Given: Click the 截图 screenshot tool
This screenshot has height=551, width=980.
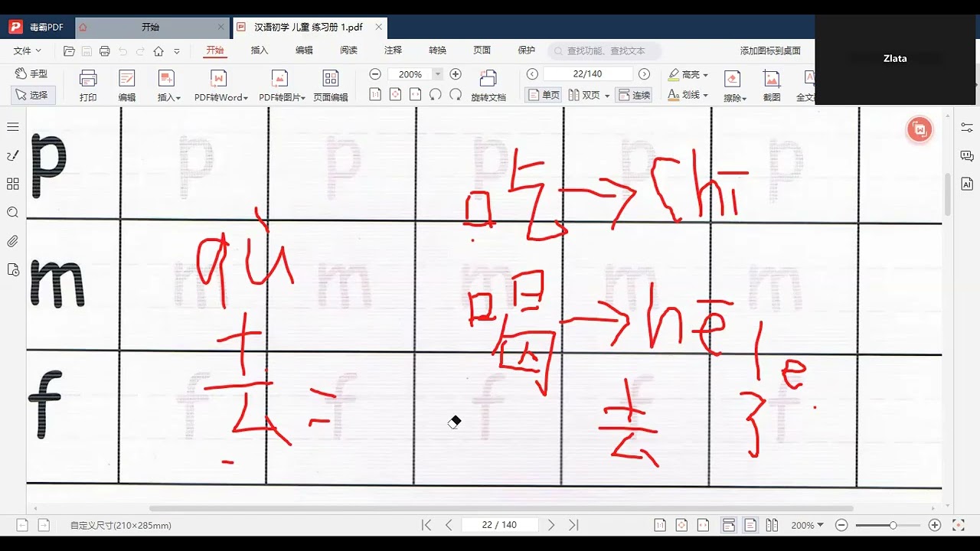Looking at the screenshot, I should click(x=772, y=85).
